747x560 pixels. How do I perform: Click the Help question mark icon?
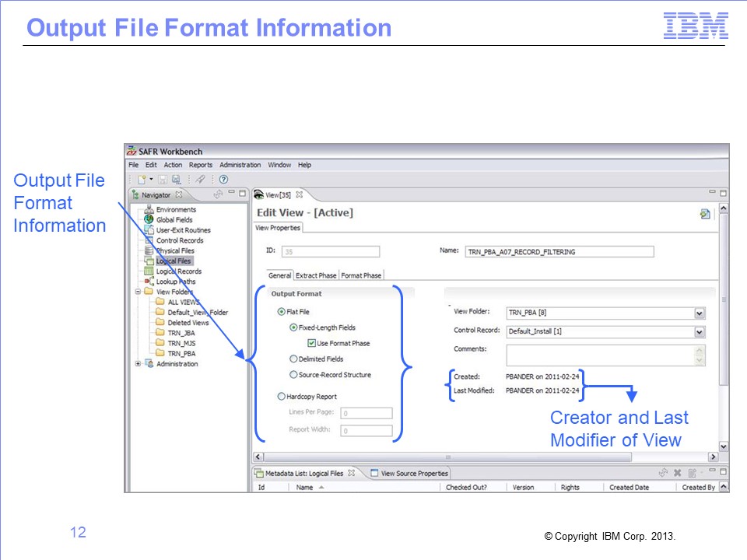(223, 180)
